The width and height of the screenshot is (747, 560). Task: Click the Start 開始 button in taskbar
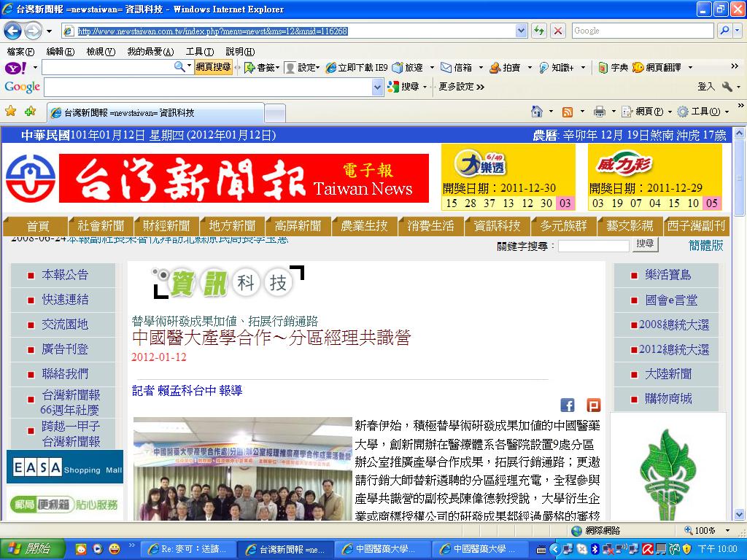[31, 549]
